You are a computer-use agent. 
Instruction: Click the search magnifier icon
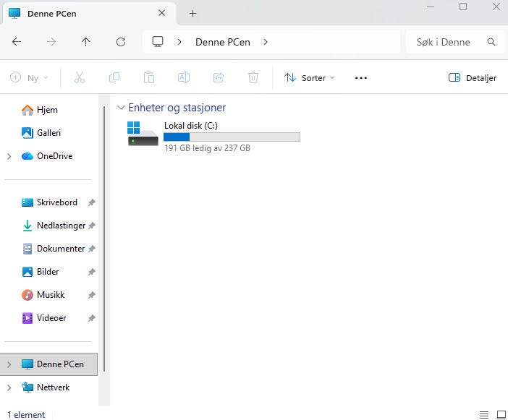[x=491, y=42]
